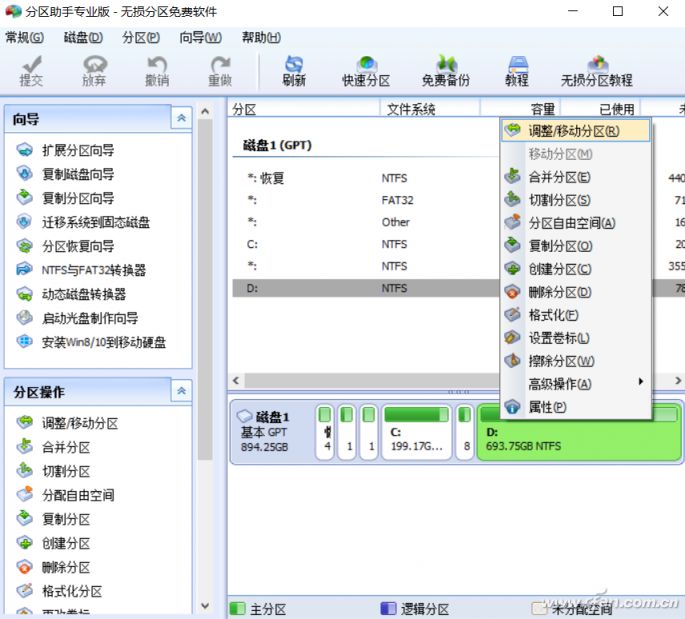Select 创建分区(C) in context menu
Image resolution: width=685 pixels, height=619 pixels.
[x=575, y=269]
